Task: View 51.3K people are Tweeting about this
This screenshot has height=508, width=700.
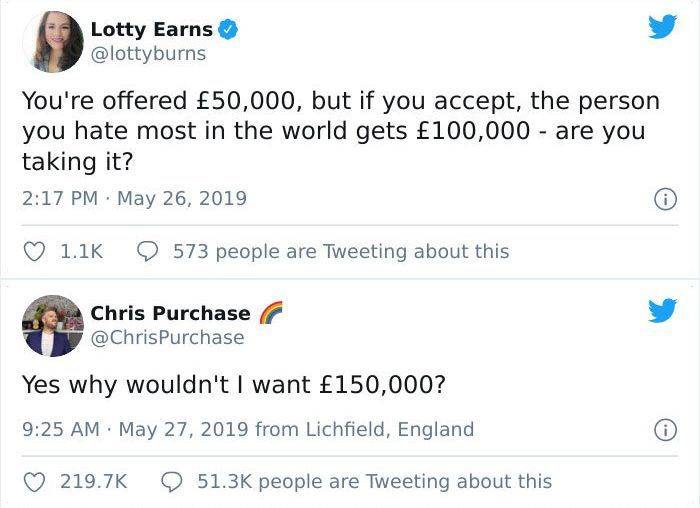Action: pos(374,482)
